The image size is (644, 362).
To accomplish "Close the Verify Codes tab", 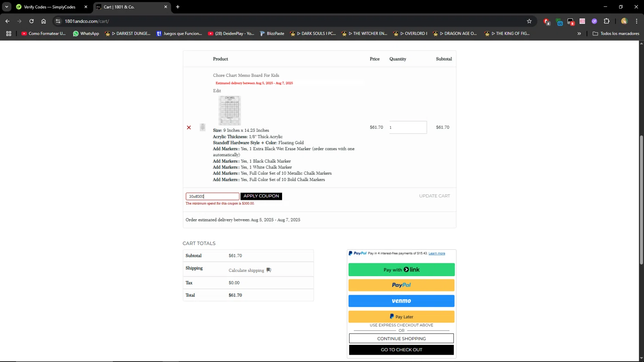I will (x=85, y=7).
